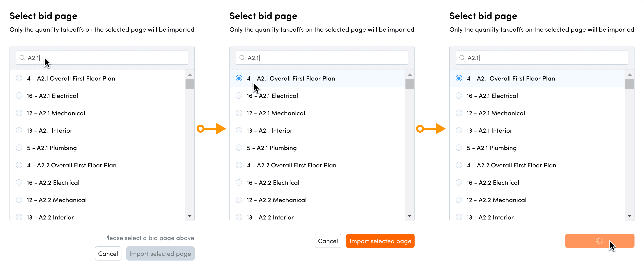This screenshot has height=270, width=644.
Task: Select the 5 – A2.1 Plumbing radio in the third dialog
Action: tap(459, 148)
